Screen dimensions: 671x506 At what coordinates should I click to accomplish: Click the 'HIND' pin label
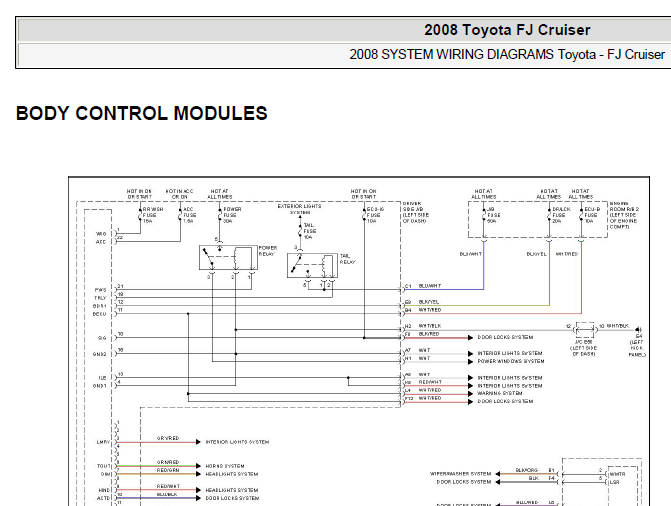pos(104,491)
